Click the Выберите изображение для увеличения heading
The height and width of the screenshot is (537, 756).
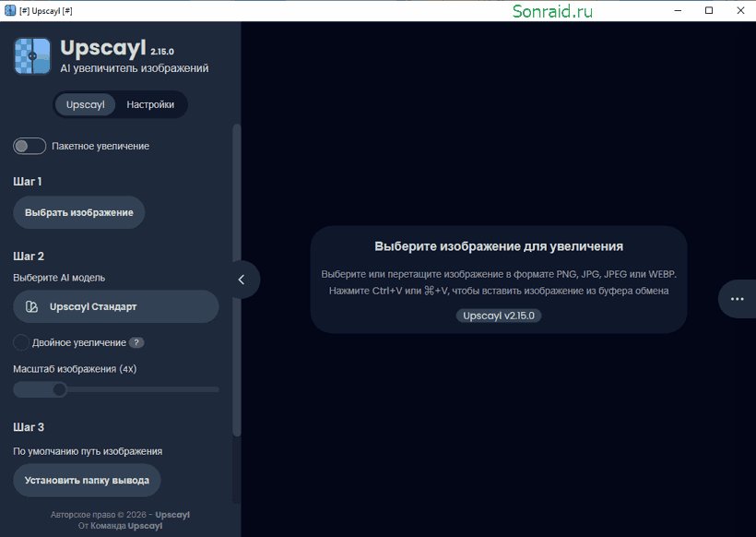499,246
